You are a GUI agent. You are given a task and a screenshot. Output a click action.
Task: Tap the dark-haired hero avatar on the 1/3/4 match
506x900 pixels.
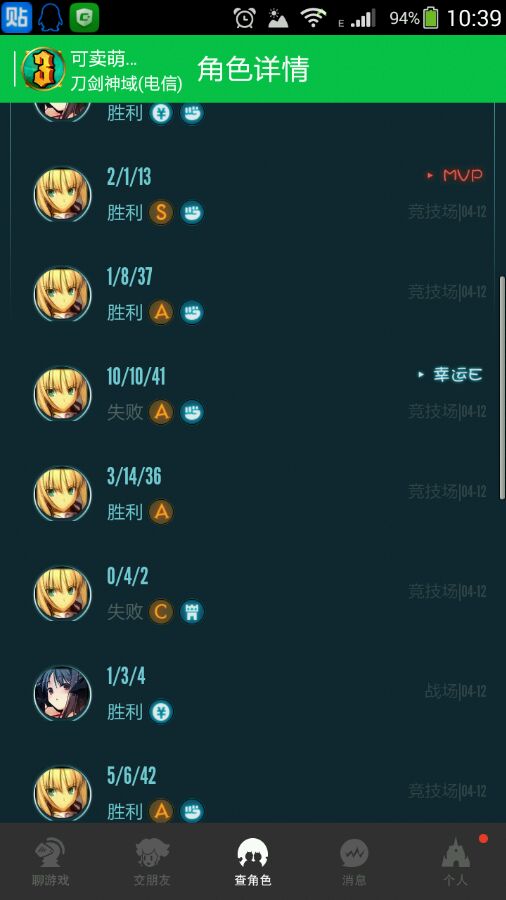63,693
